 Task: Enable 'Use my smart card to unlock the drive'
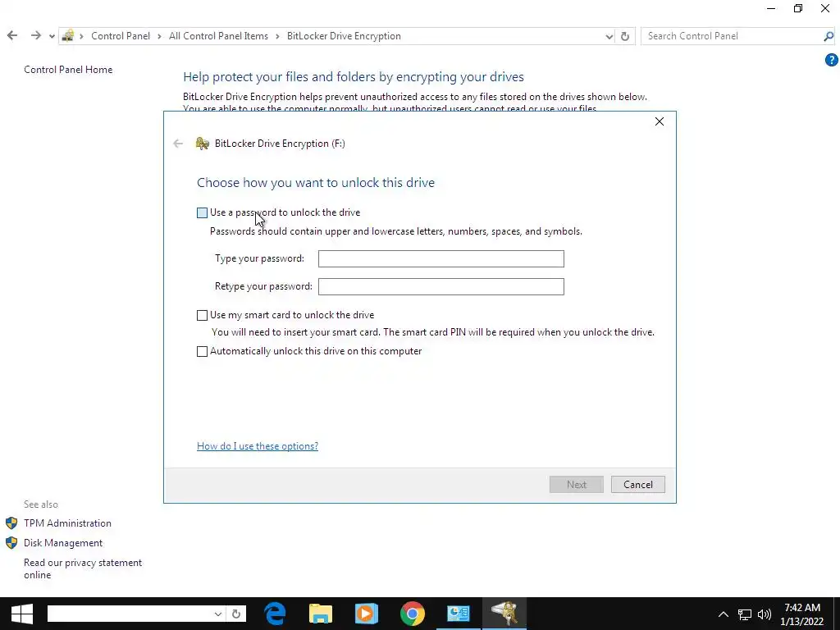[202, 316]
